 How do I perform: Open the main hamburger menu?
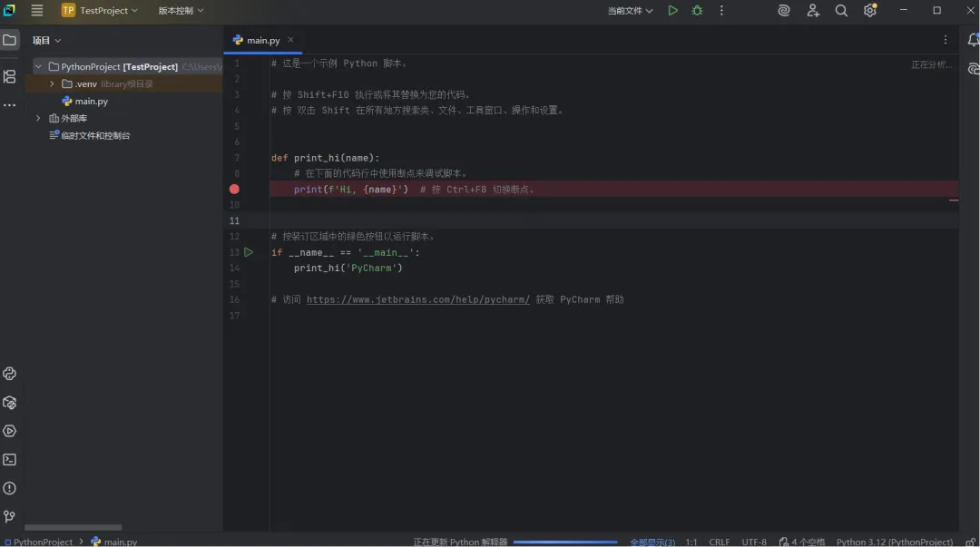point(37,11)
